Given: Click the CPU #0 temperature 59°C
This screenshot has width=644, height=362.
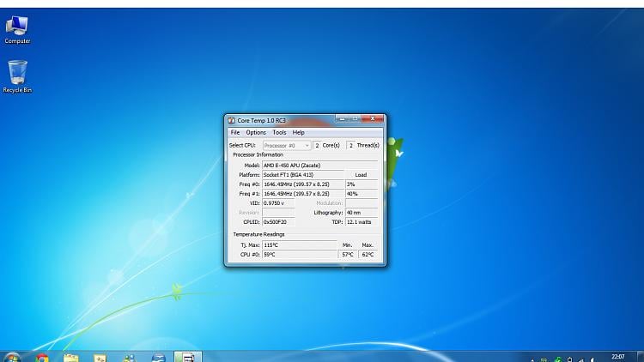Looking at the screenshot, I should (x=300, y=255).
